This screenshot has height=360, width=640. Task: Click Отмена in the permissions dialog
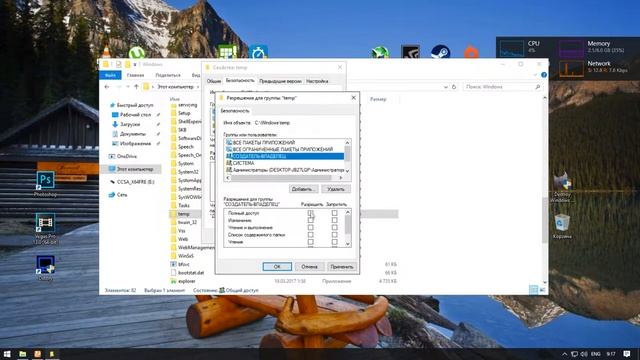(x=309, y=267)
